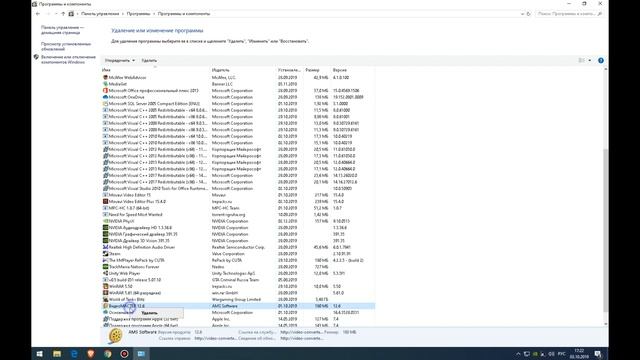Select the Movavi Video Editor 15 row
The width and height of the screenshot is (640, 360).
tap(238, 195)
